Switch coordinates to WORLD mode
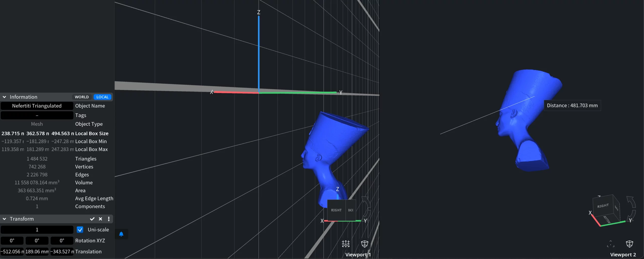 [x=82, y=97]
